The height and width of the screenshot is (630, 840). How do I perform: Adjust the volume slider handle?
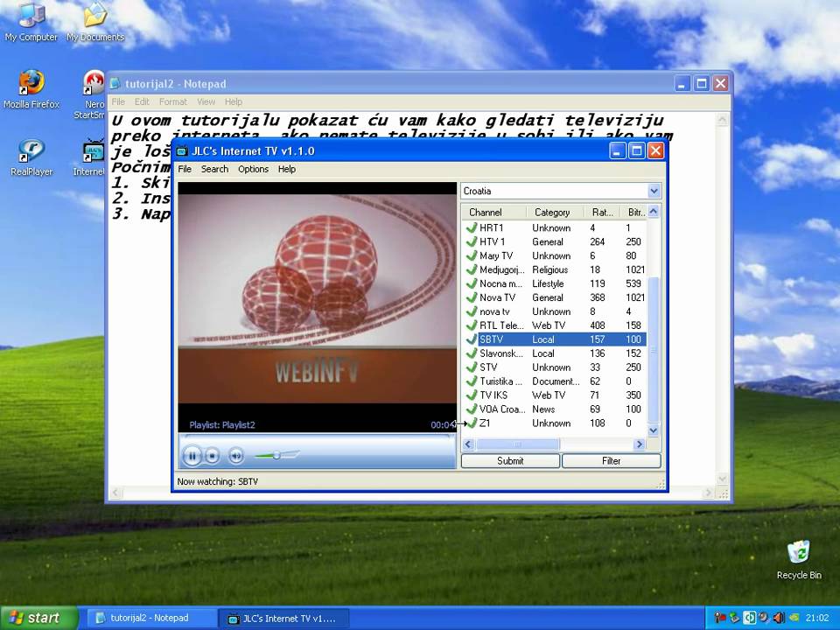tap(276, 455)
